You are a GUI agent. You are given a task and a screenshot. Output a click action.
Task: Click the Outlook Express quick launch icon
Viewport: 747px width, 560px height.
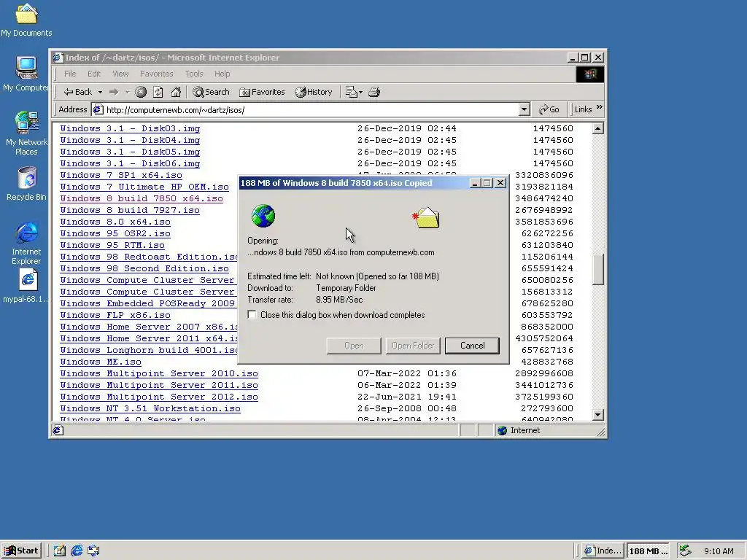tap(94, 551)
